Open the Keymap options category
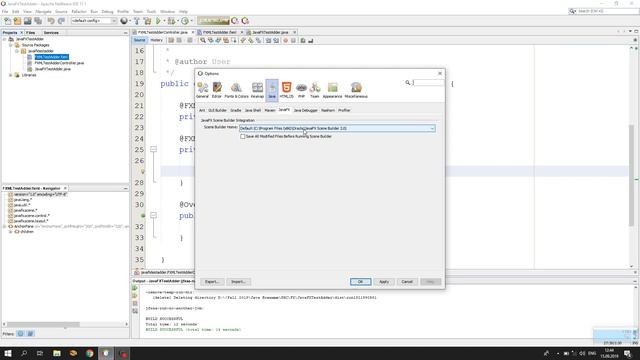640x360 pixels. [x=257, y=90]
